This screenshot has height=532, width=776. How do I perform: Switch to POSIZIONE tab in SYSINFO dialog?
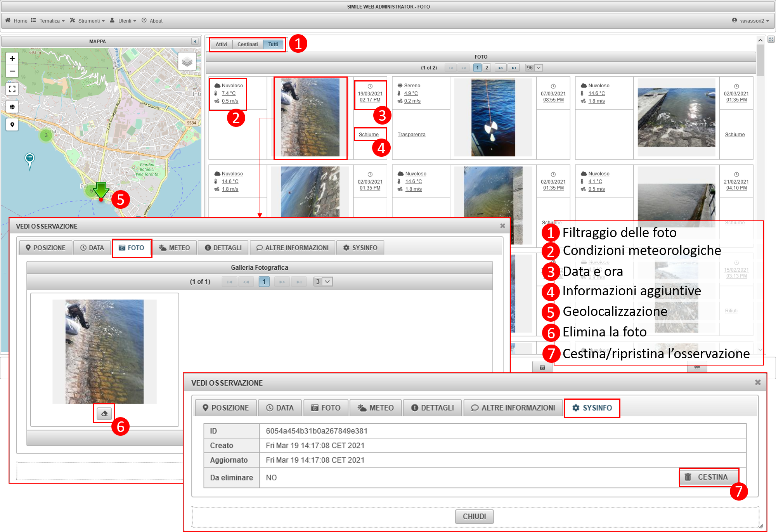pyautogui.click(x=226, y=407)
